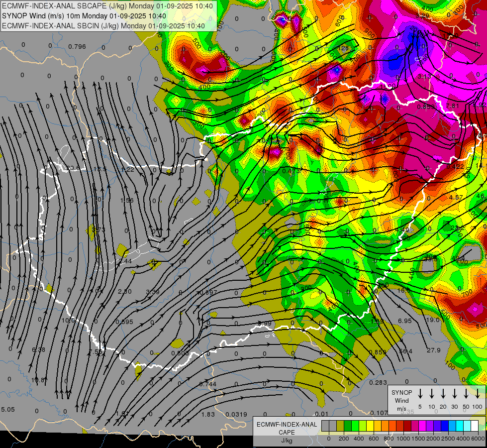The width and height of the screenshot is (487, 448).
Task: Click the map value 27.9
Action: [x=434, y=350]
